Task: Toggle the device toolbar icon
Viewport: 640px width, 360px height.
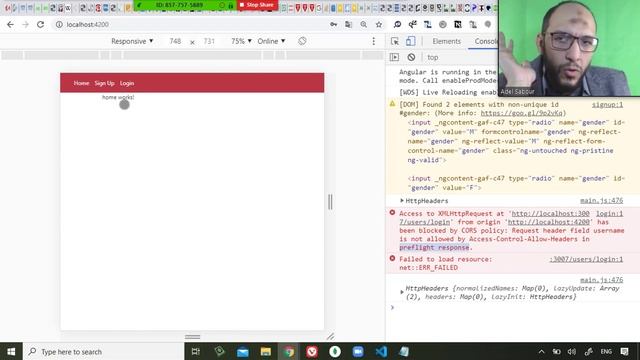Action: (x=410, y=41)
